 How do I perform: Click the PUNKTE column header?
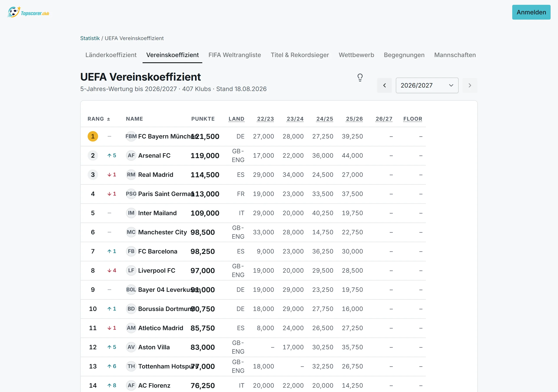tap(203, 119)
